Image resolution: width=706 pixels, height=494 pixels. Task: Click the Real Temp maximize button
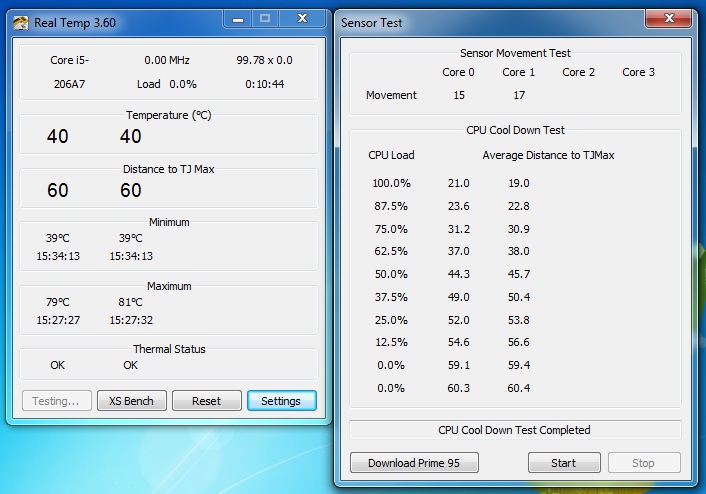coord(265,19)
